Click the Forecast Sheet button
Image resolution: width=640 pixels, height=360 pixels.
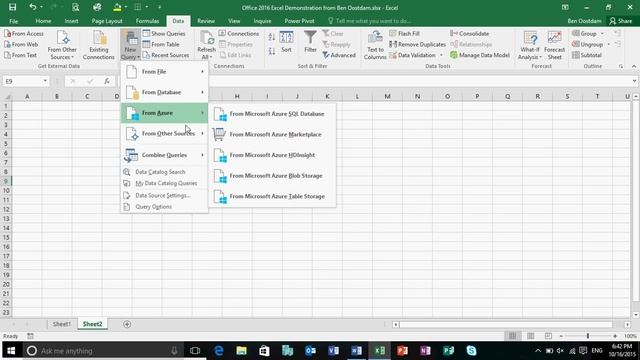[554, 45]
